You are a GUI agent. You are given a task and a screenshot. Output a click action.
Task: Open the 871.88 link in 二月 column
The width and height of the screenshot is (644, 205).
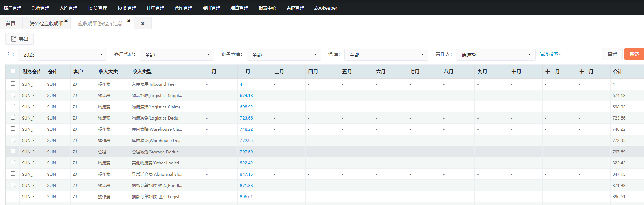[246, 185]
